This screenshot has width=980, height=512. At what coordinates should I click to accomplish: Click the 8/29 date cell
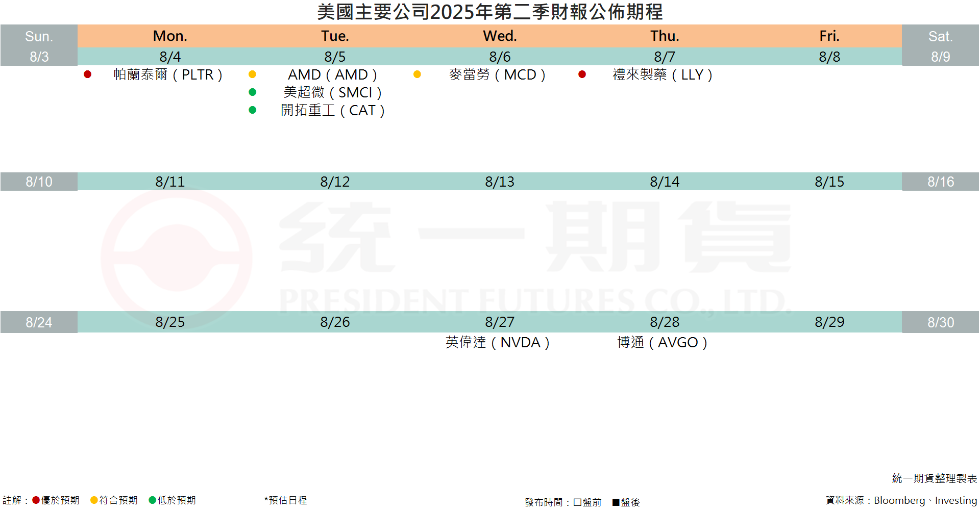[829, 322]
